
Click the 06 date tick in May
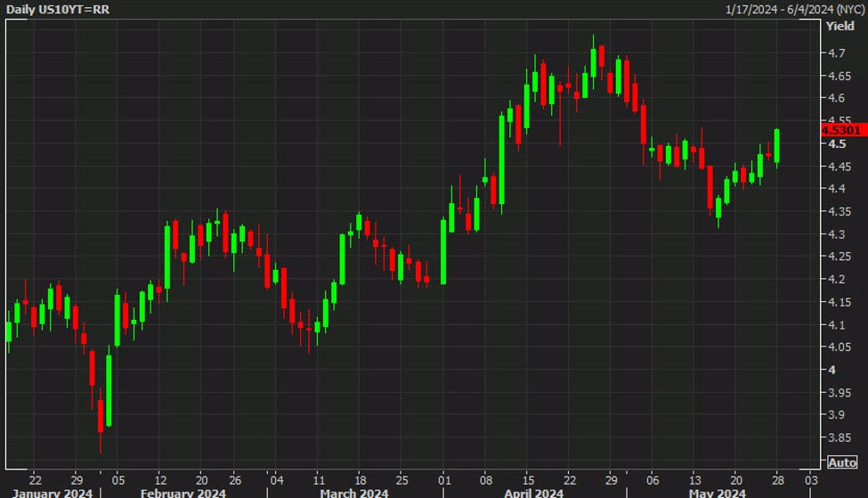653,480
